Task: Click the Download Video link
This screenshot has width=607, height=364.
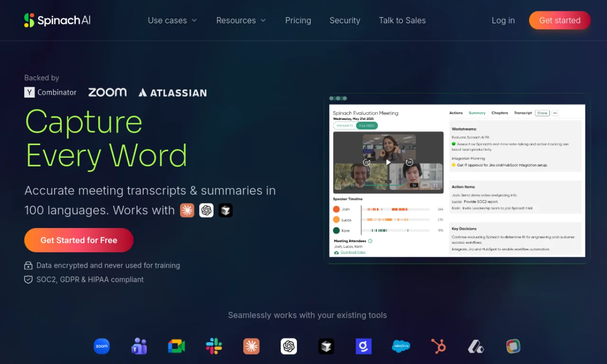Action: pyautogui.click(x=353, y=252)
